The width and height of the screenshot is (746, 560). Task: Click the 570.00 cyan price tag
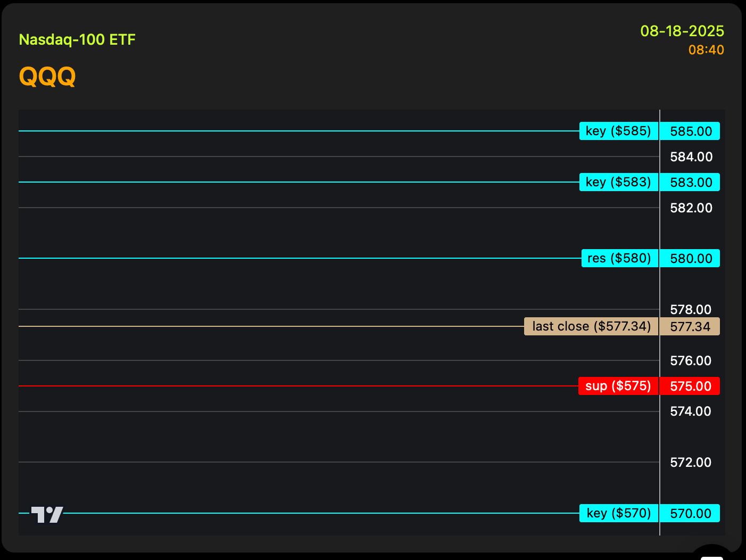[x=690, y=513]
